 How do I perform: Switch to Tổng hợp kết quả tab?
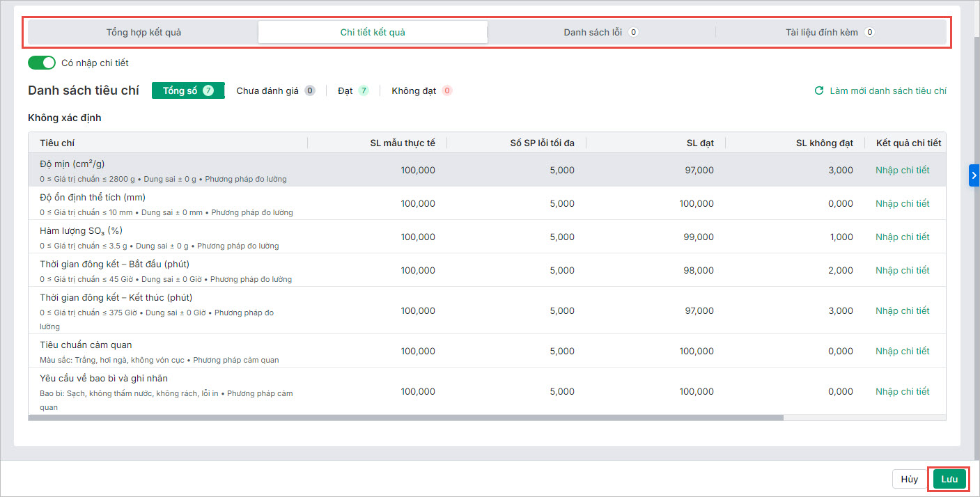point(143,32)
